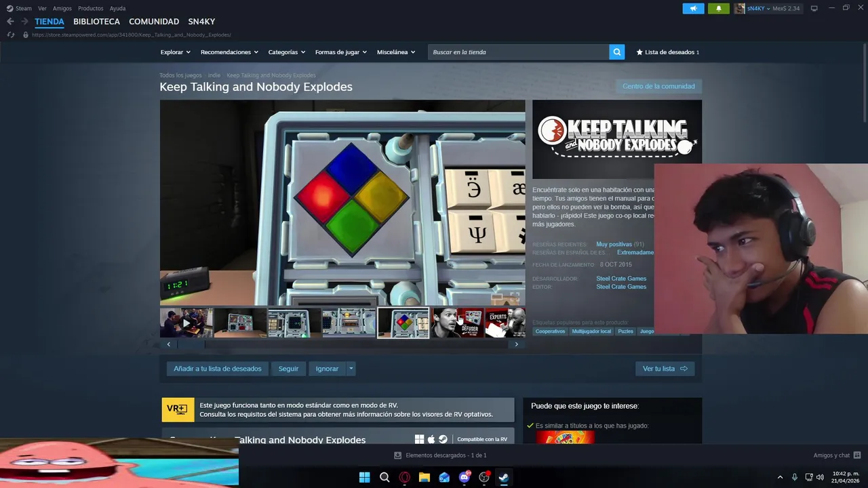
Task: Switch to the BIBLIOTECA tab
Action: coord(96,22)
